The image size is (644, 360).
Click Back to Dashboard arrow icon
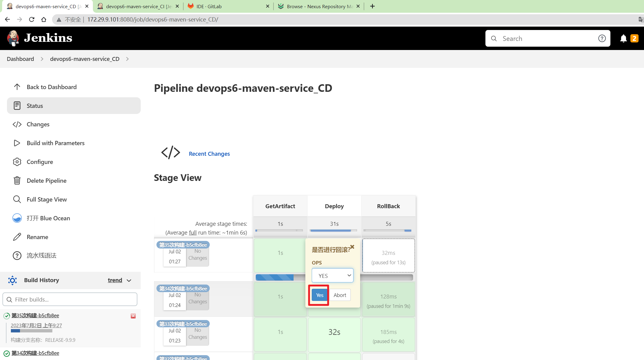pyautogui.click(x=17, y=87)
